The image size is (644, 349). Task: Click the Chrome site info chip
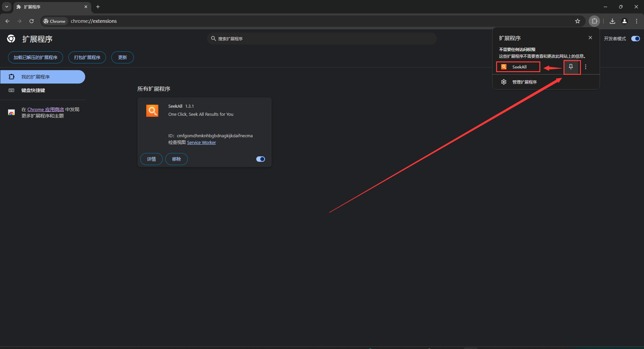(55, 21)
